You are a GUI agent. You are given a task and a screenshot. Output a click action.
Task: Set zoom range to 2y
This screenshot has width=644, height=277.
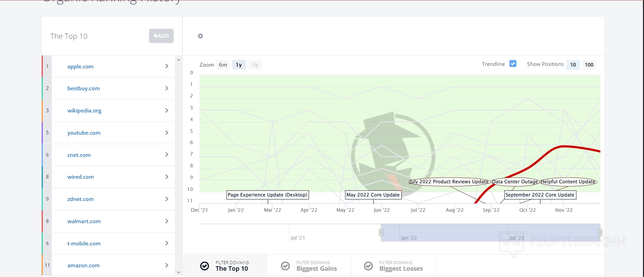coord(255,65)
